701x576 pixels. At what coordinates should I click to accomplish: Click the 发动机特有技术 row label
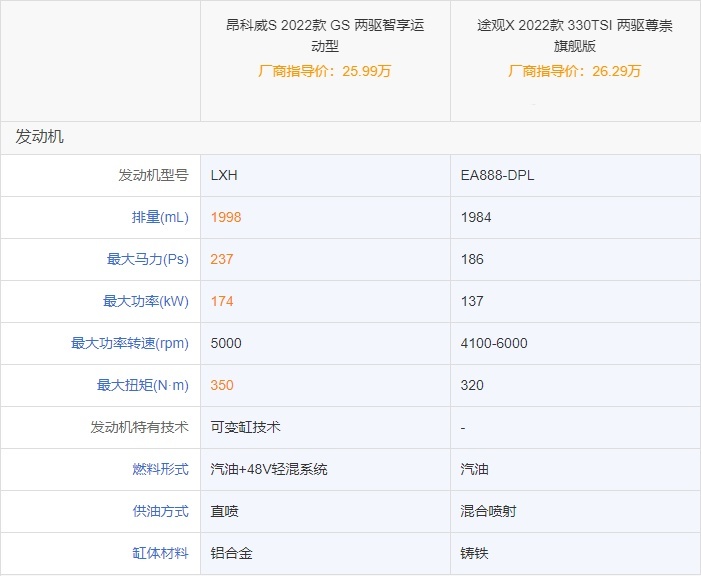[139, 427]
